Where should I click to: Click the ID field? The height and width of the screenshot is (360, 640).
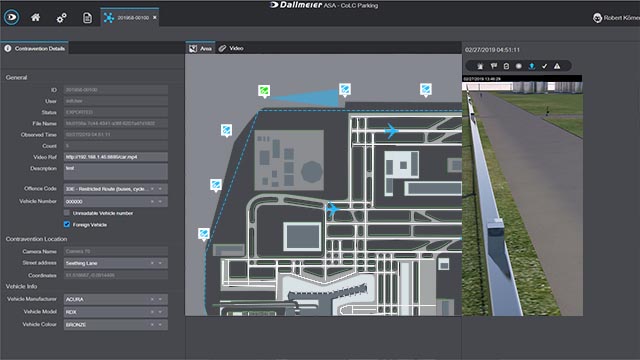pyautogui.click(x=116, y=90)
